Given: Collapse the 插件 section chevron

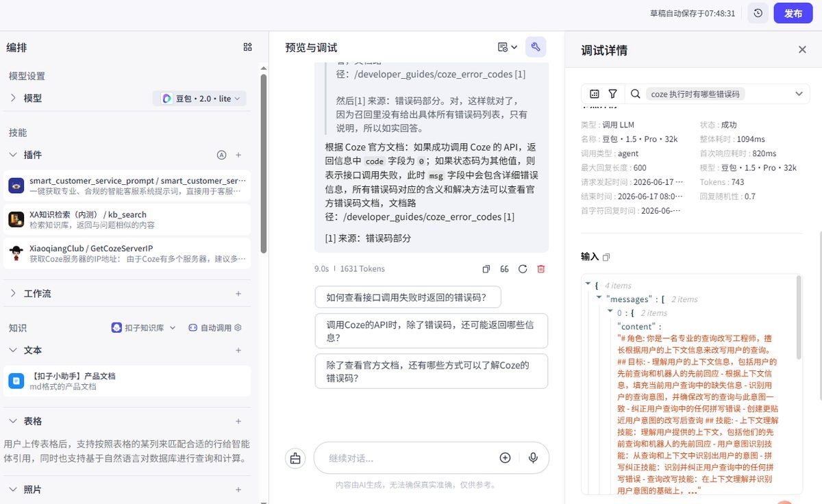Looking at the screenshot, I should point(13,155).
